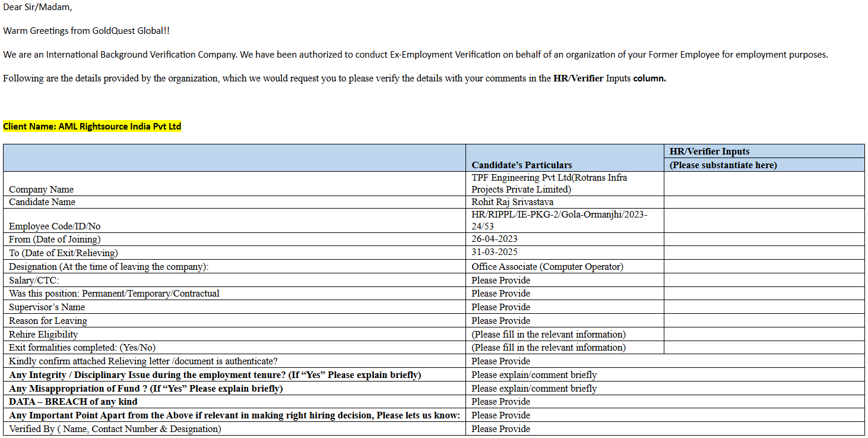868x438 pixels.
Task: Click the "Exit formalities completed: (Yes/No)" label
Action: click(x=83, y=348)
